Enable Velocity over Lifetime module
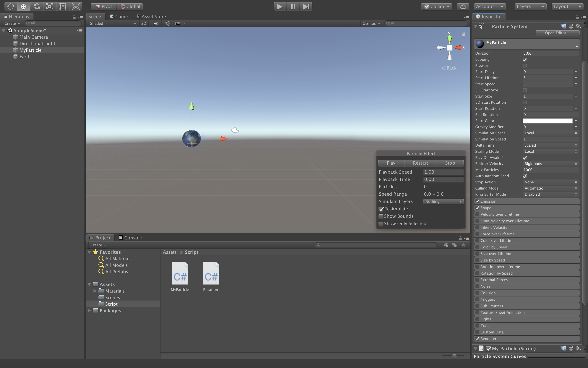Viewport: 588px width, 368px height. 478,214
